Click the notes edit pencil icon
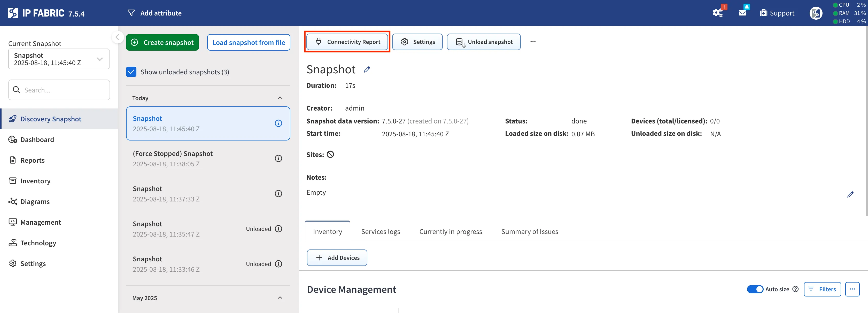The height and width of the screenshot is (313, 868). tap(850, 194)
